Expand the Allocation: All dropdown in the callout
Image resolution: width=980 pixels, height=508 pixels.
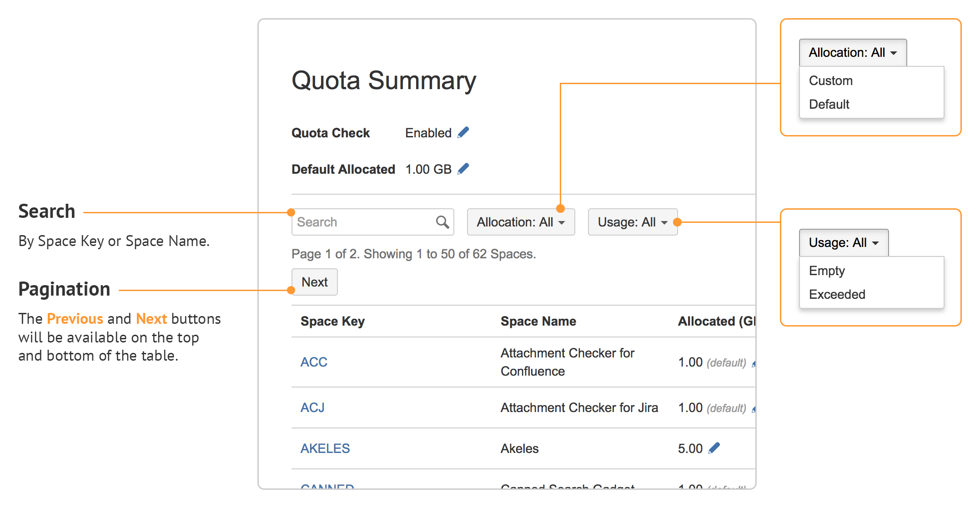[853, 52]
